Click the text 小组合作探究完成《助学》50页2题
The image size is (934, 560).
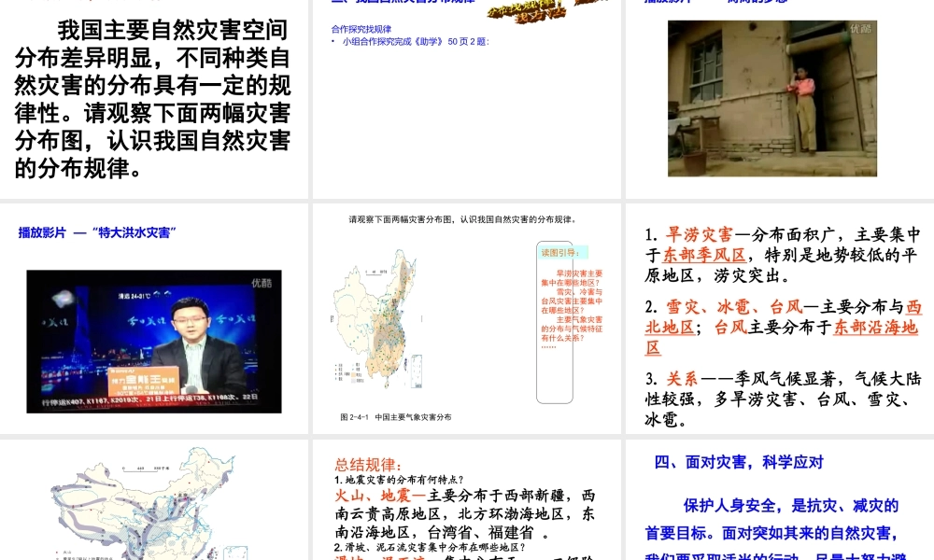click(416, 42)
